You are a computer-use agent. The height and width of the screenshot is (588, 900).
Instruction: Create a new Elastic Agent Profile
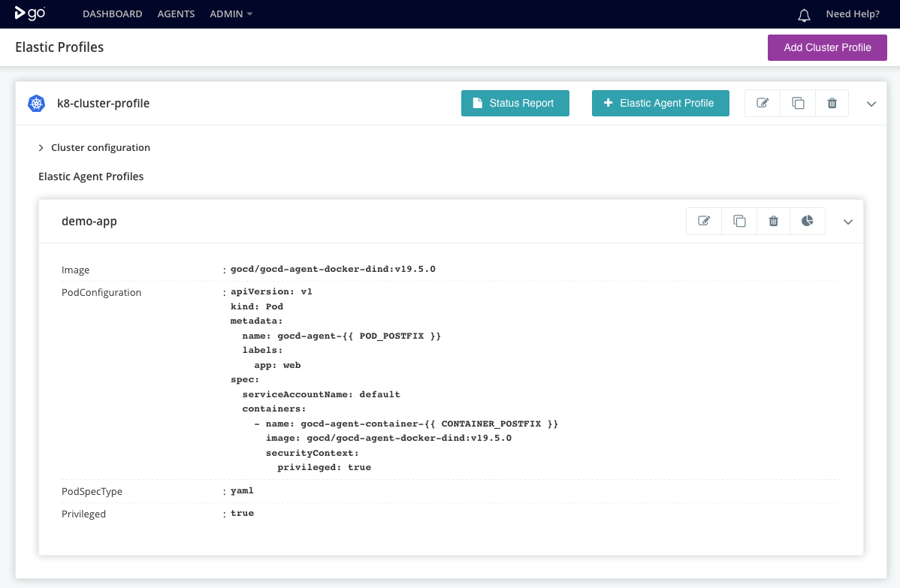point(660,103)
